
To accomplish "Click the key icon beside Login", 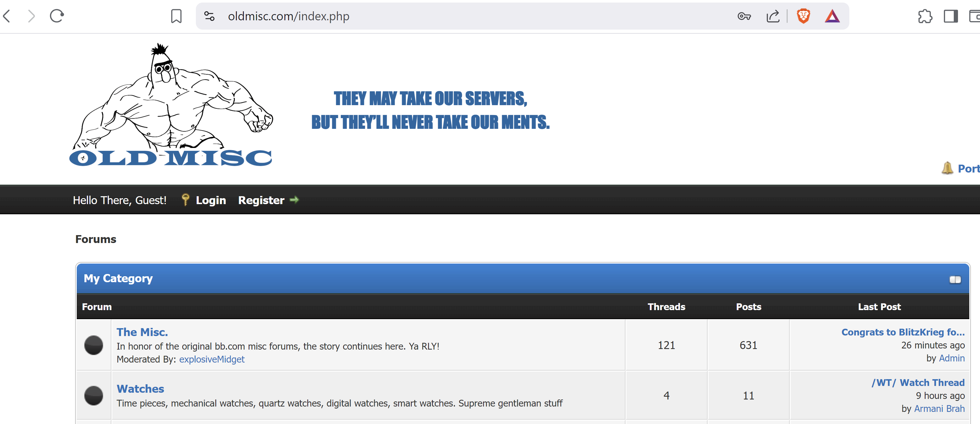I will pyautogui.click(x=185, y=200).
